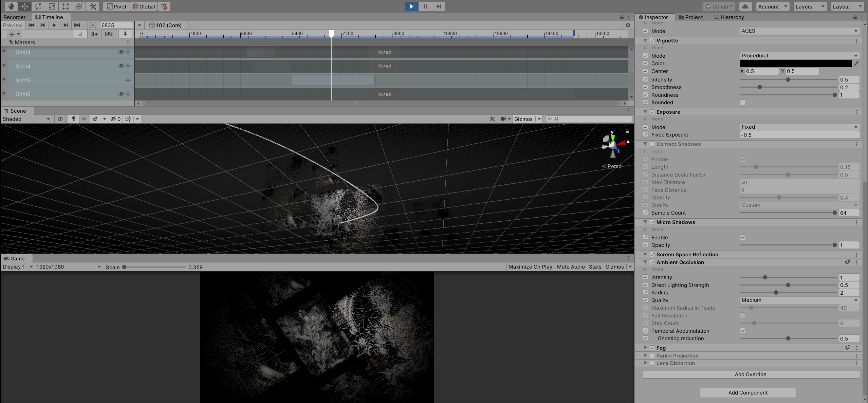Select the Rotate tool

click(38, 6)
